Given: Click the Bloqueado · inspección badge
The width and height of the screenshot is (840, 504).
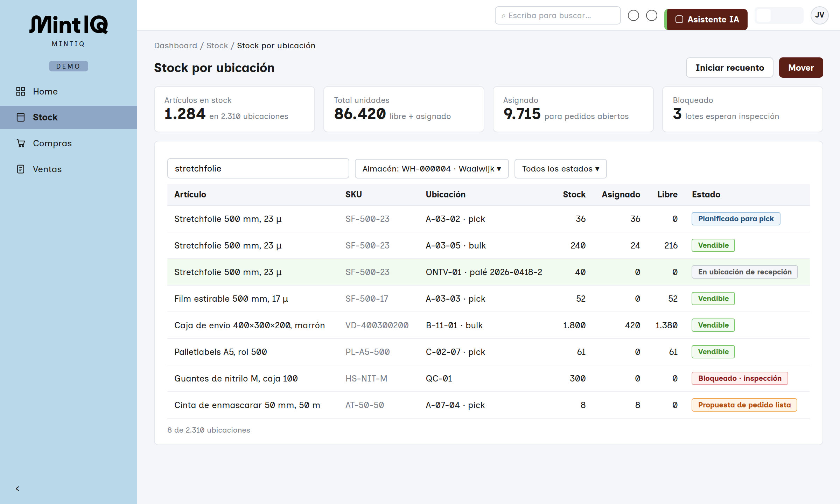Looking at the screenshot, I should pos(740,378).
